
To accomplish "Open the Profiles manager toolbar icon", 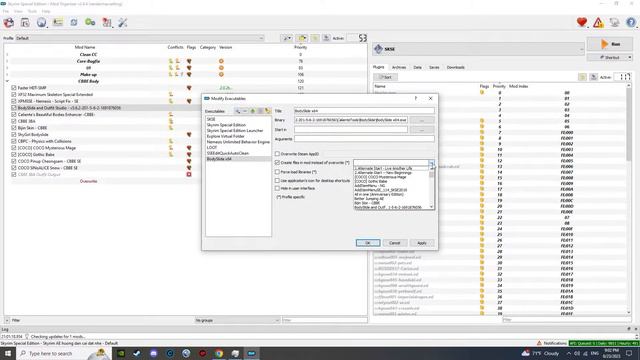I will pyautogui.click(x=58, y=22).
